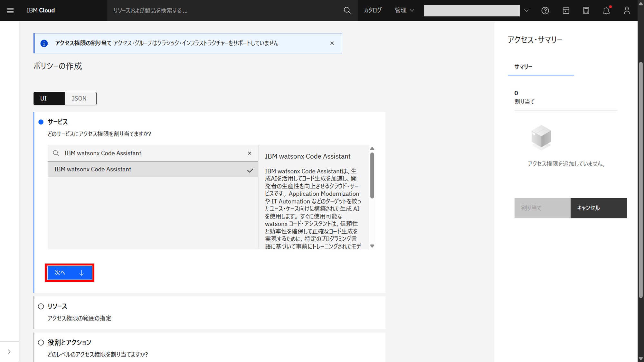Click the キャンセル button

point(598,208)
